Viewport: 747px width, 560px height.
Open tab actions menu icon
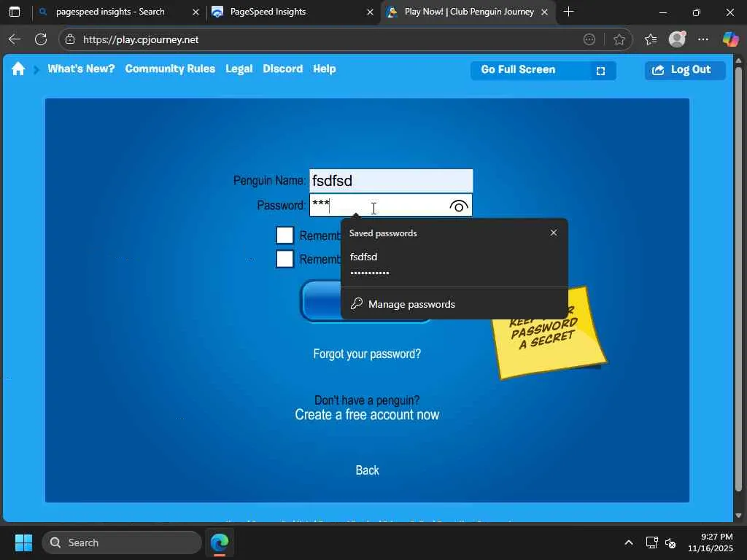[x=15, y=12]
